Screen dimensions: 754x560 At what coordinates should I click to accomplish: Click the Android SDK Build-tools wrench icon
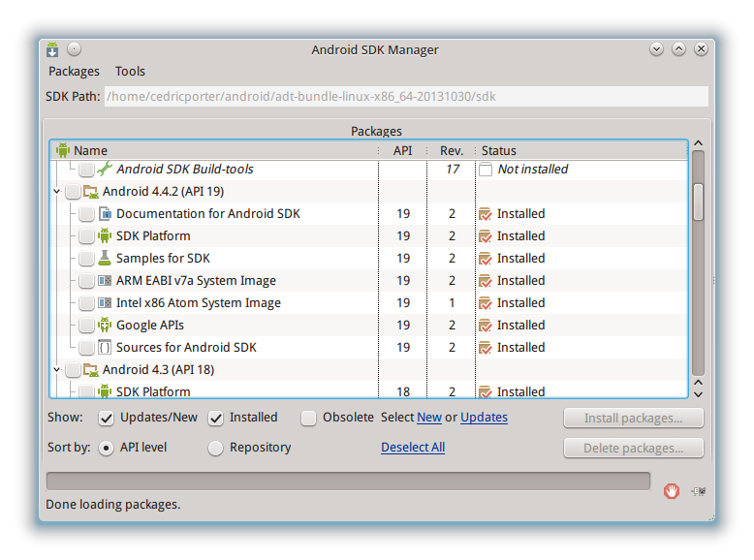point(105,169)
